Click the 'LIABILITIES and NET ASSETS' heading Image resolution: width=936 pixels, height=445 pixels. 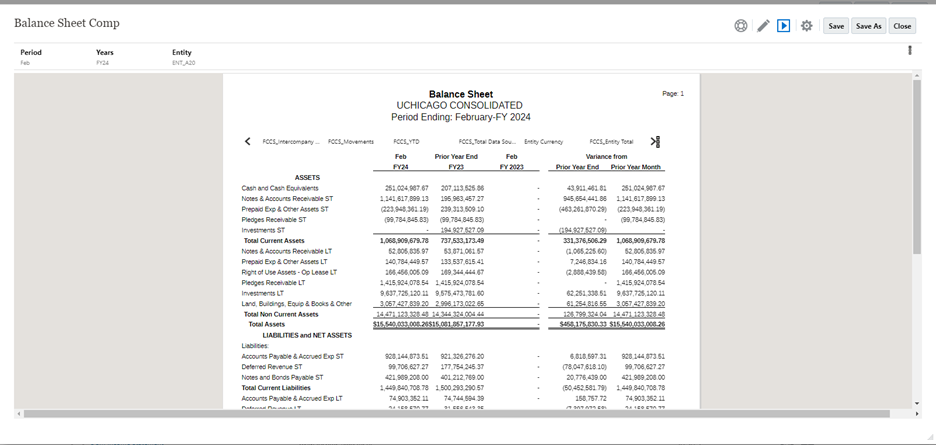[307, 335]
